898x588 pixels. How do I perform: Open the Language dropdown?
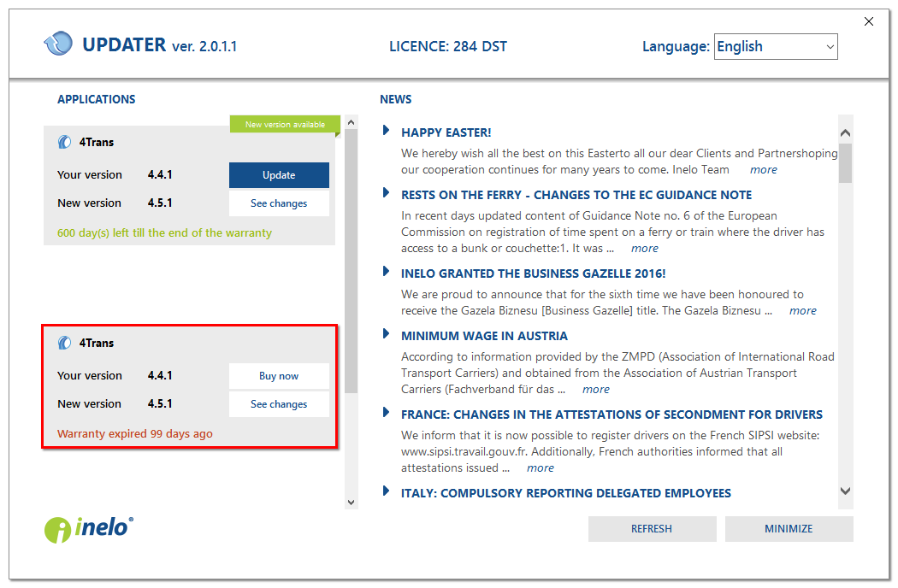click(x=776, y=46)
